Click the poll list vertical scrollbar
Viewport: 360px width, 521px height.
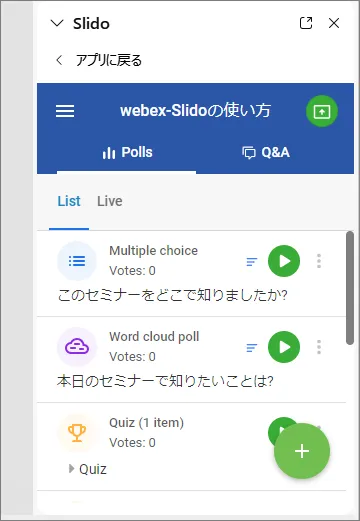[x=350, y=288]
